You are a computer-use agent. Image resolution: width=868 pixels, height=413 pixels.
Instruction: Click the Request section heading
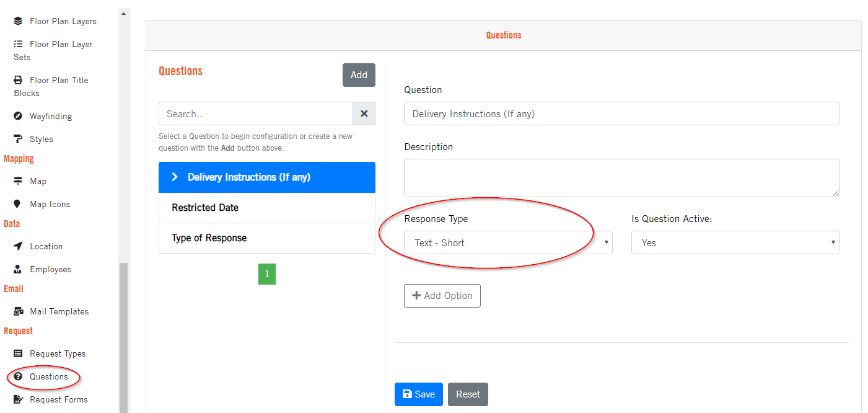[x=19, y=331]
